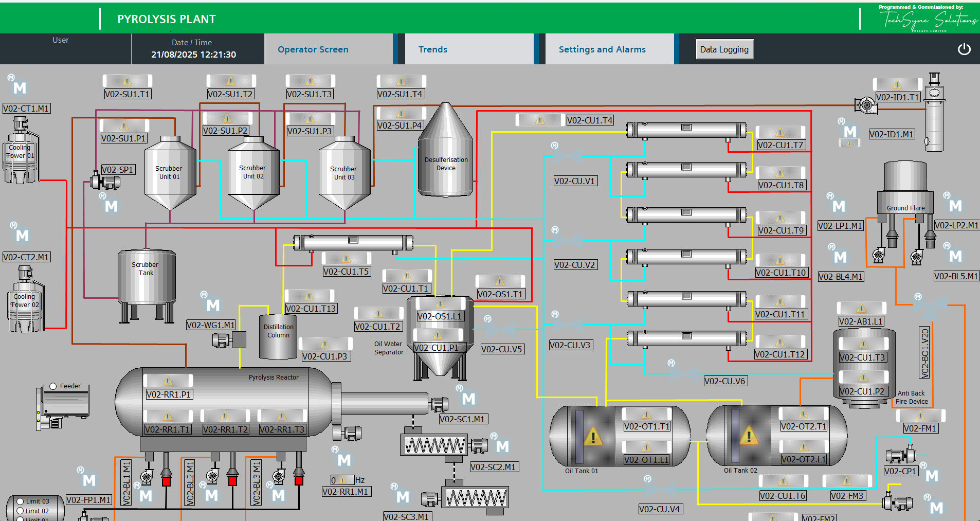The height and width of the screenshot is (521, 980).
Task: Open the Settings and Alarms tab
Action: [x=602, y=49]
